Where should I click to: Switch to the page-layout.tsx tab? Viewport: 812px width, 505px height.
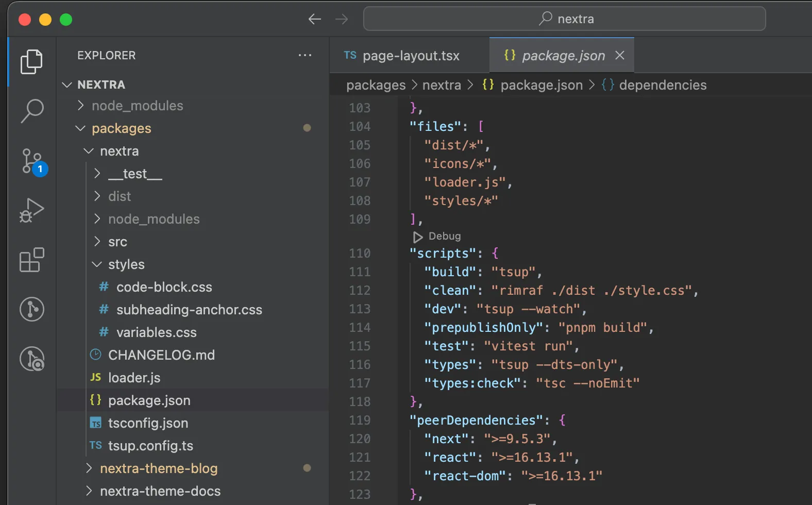pos(410,56)
